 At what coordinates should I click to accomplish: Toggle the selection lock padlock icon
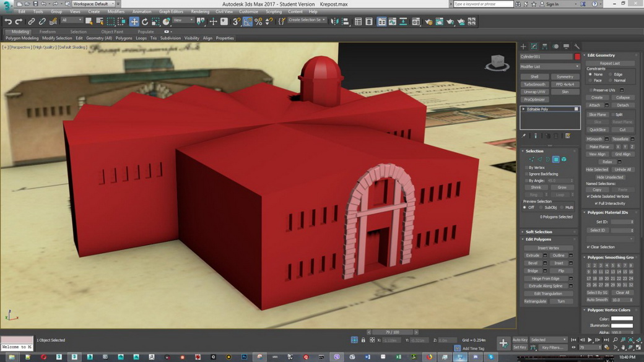[363, 340]
